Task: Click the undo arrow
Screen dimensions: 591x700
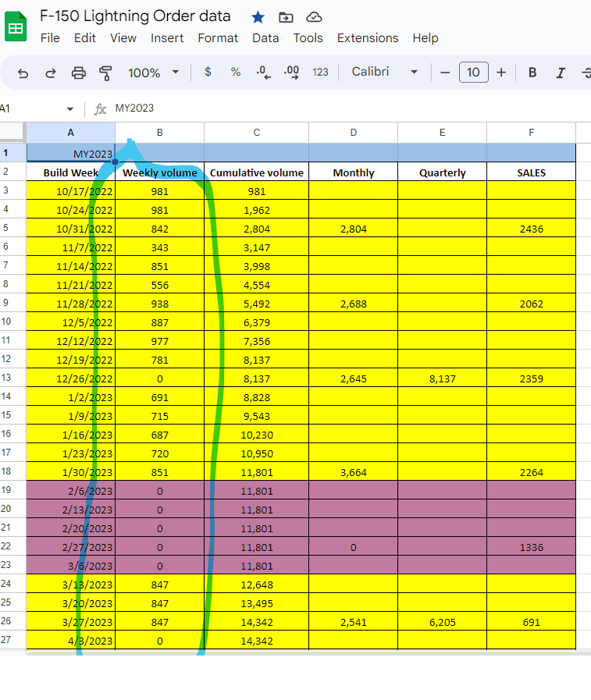Action: [23, 73]
